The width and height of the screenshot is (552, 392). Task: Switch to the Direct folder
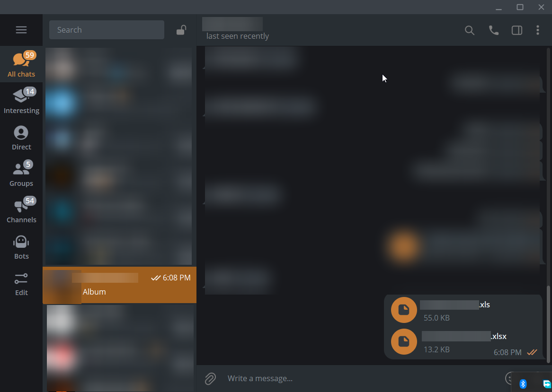pos(21,137)
